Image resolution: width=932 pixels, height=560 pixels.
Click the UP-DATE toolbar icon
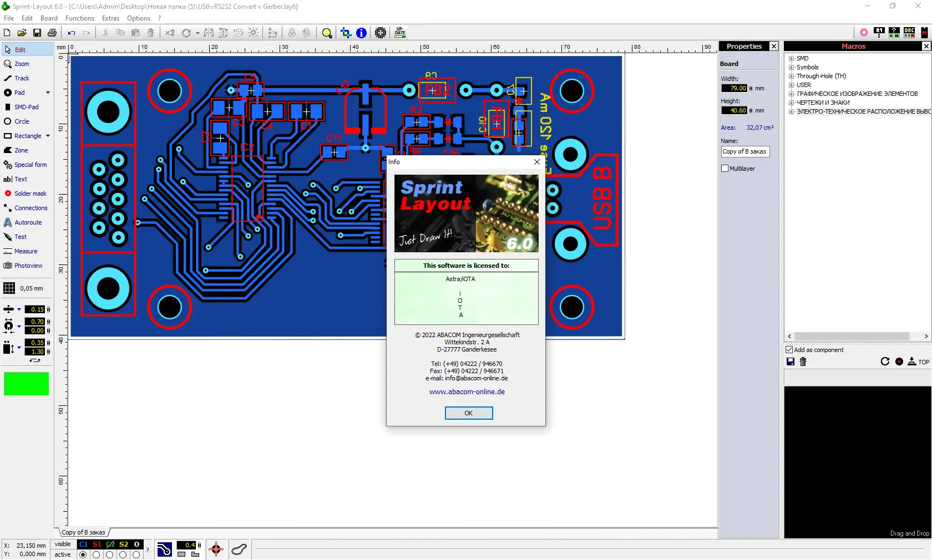[x=400, y=33]
